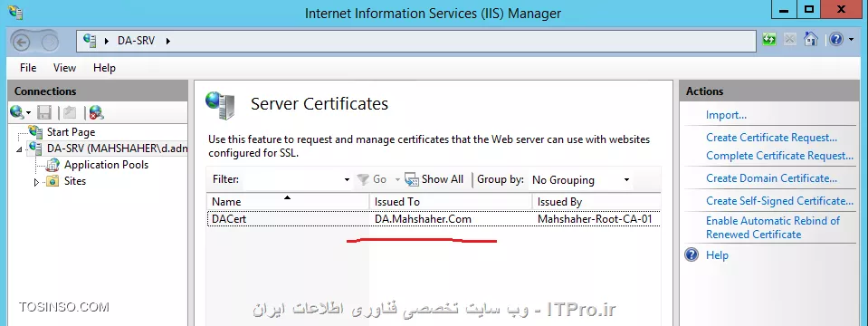Screen dimensions: 868x326
Task: Click the Back navigation arrow
Action: coord(22,42)
